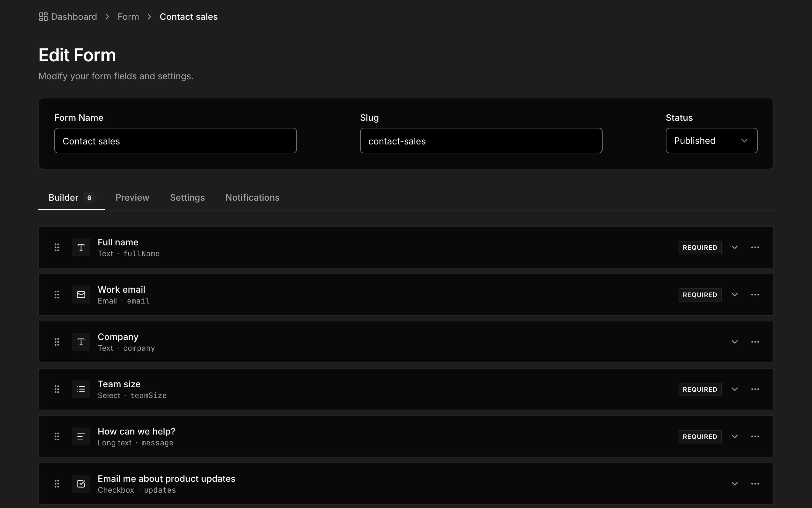The height and width of the screenshot is (508, 812).
Task: Click the checkbox type icon for product updates
Action: pos(81,484)
